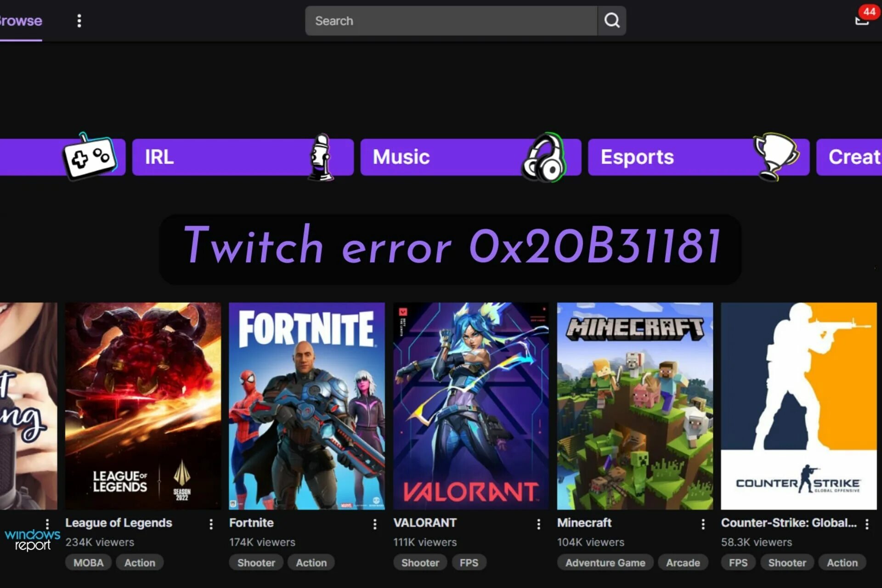Open VALORANT three-dot options menu

coord(538,524)
